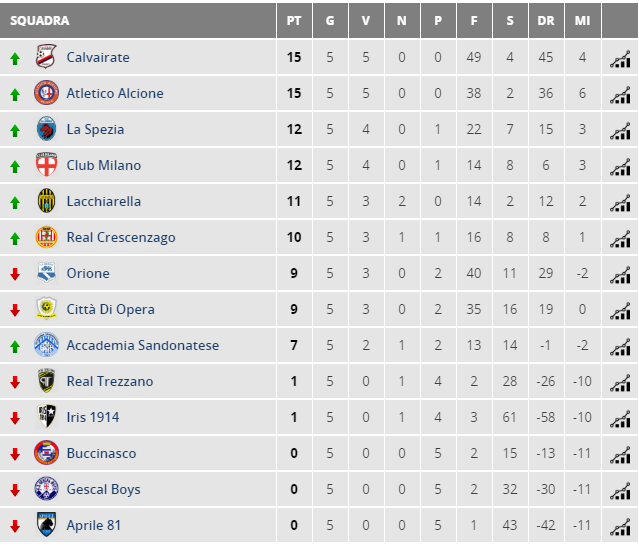Open the stats chart icon for Calvairate
This screenshot has width=639, height=547.
coord(620,58)
